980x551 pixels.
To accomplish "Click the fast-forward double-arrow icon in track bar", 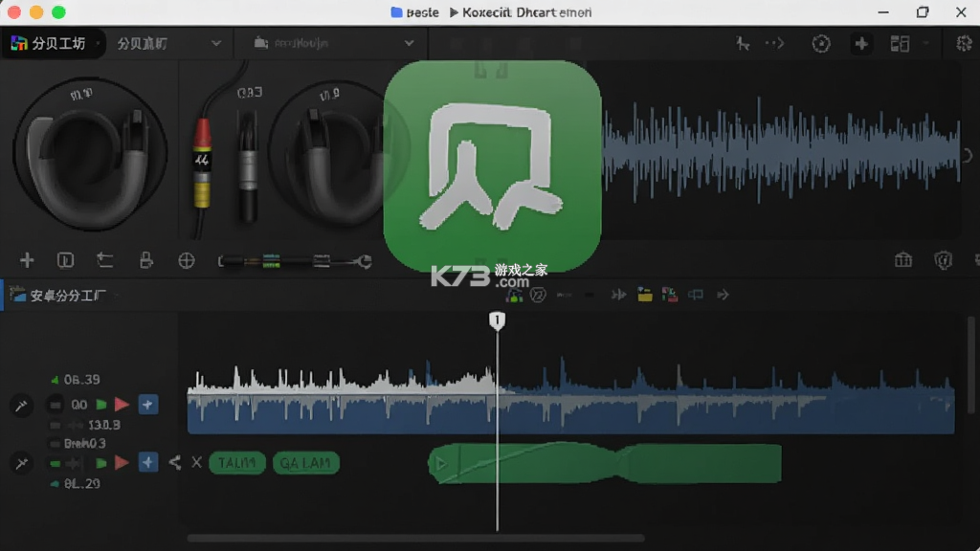I will pyautogui.click(x=619, y=295).
